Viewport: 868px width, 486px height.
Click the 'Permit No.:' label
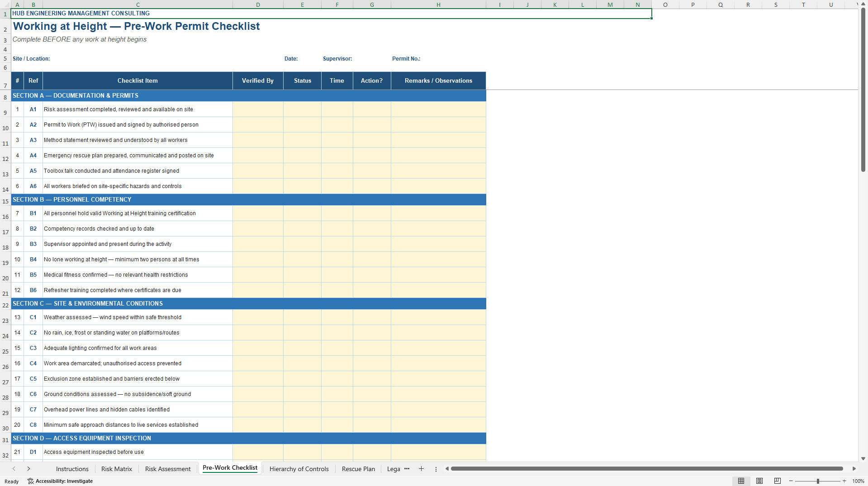tap(406, 59)
